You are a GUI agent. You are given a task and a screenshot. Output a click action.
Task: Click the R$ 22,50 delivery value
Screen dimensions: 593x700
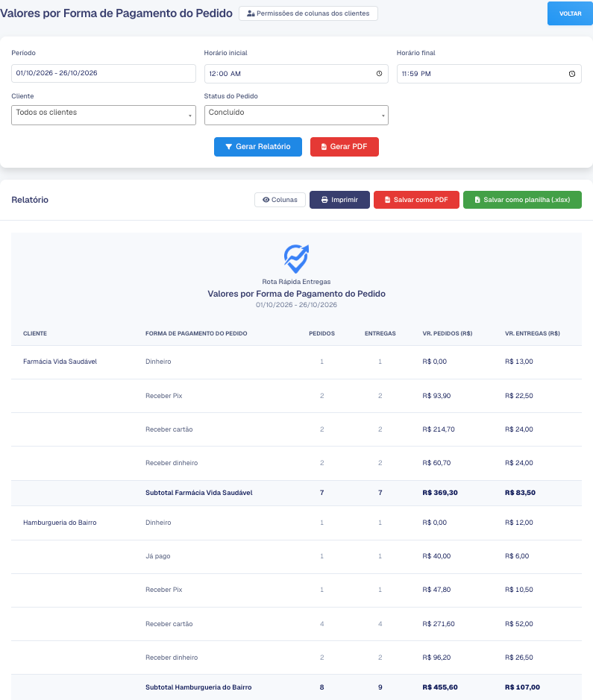coord(519,396)
